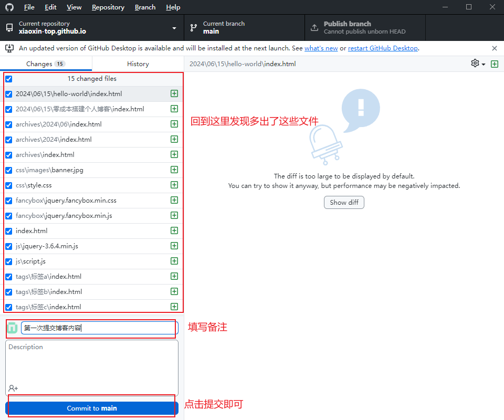Uncheck the js\script.js file checkbox

point(9,261)
